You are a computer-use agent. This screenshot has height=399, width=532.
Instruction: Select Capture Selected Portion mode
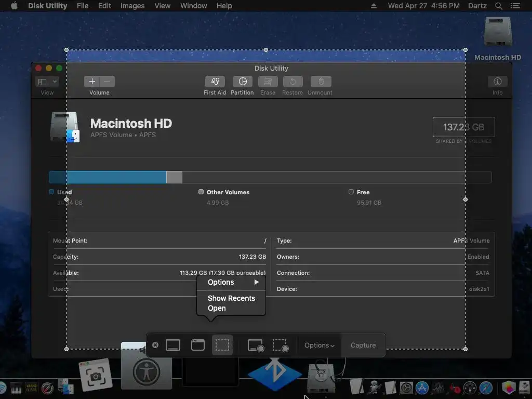(x=222, y=345)
